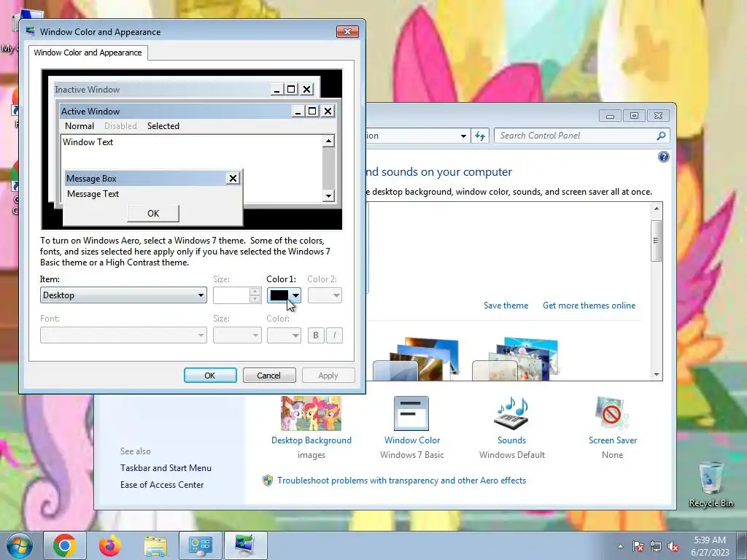The height and width of the screenshot is (560, 747).
Task: Click the Cancel button in the dialog
Action: (x=269, y=376)
